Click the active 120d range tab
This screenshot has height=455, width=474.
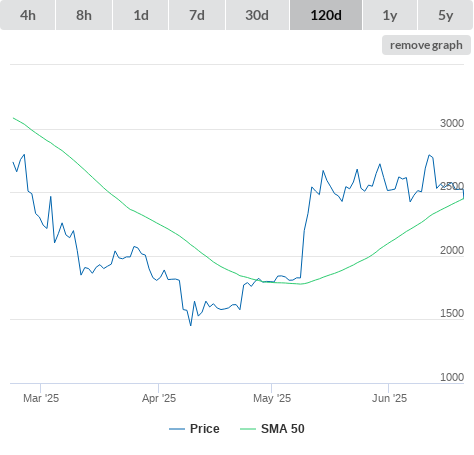point(326,15)
